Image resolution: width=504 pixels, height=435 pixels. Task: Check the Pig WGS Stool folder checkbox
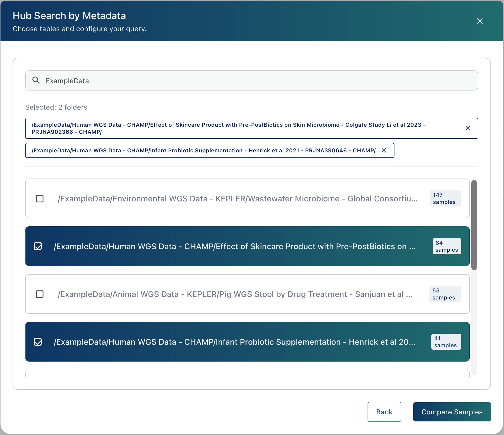[x=40, y=294]
